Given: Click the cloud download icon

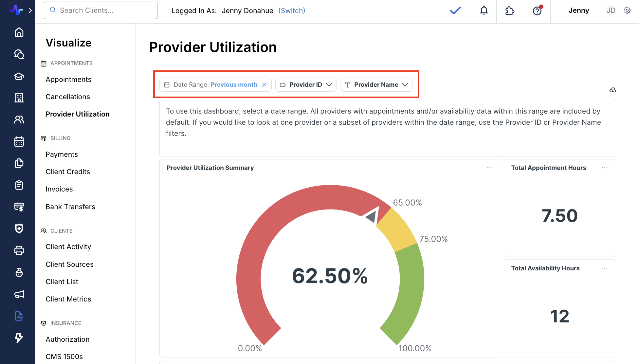Looking at the screenshot, I should pyautogui.click(x=612, y=90).
